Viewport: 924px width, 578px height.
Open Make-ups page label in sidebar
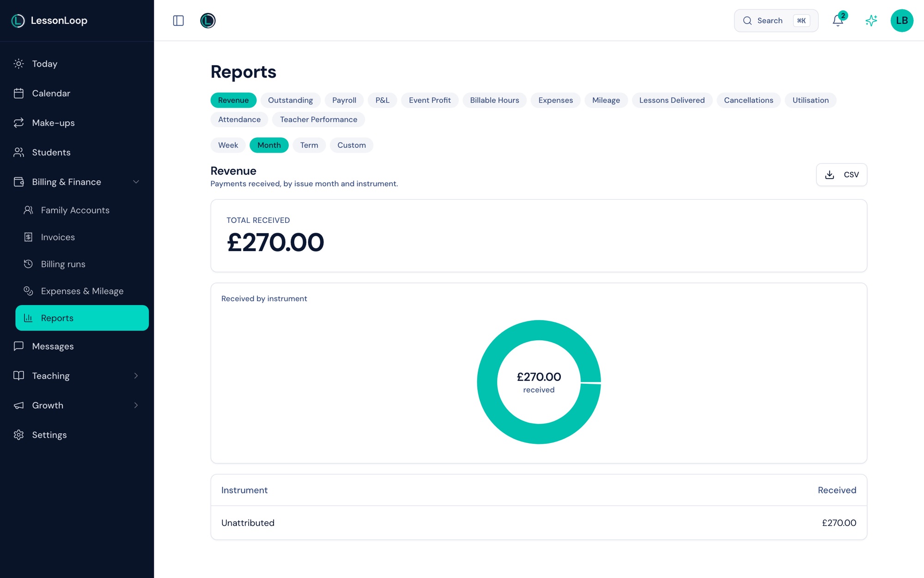point(53,123)
